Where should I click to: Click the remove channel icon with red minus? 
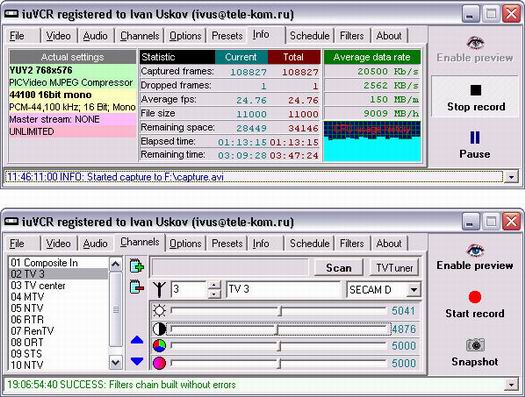coord(137,287)
